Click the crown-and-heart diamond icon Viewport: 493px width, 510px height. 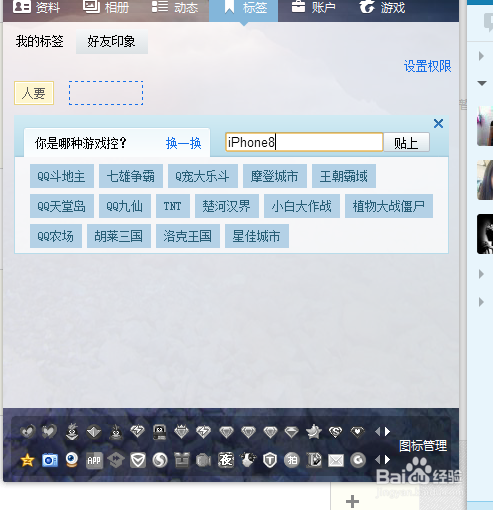click(181, 432)
